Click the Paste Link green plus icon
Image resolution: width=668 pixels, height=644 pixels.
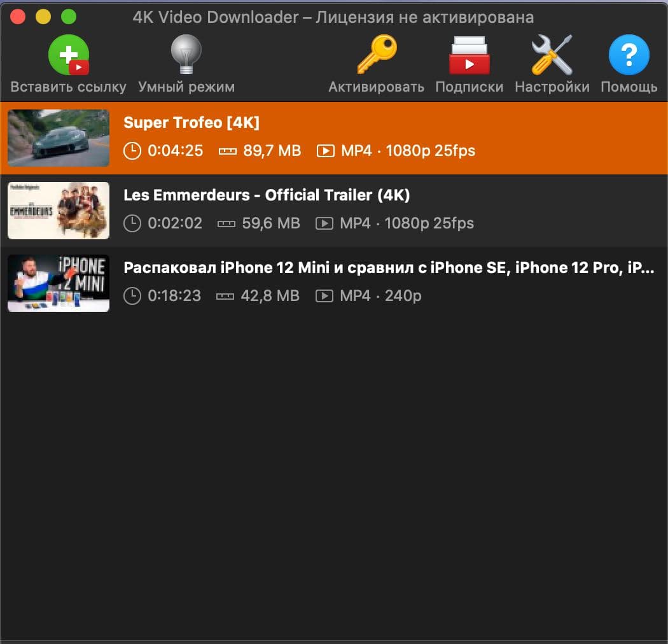tap(69, 55)
